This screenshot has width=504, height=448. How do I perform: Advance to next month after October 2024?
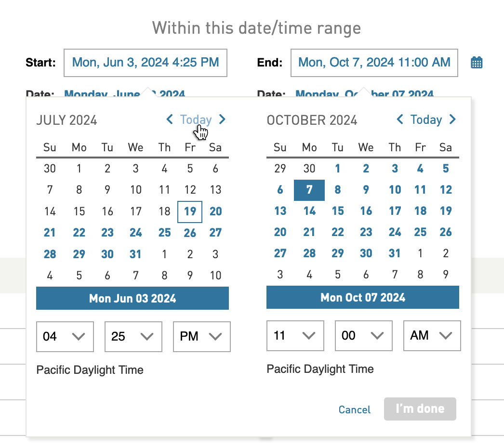452,119
